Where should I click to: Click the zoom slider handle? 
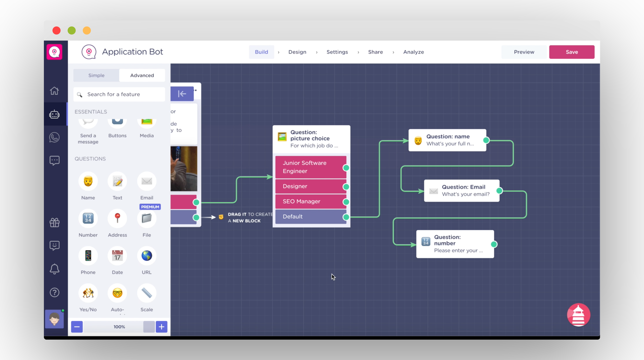tap(149, 327)
